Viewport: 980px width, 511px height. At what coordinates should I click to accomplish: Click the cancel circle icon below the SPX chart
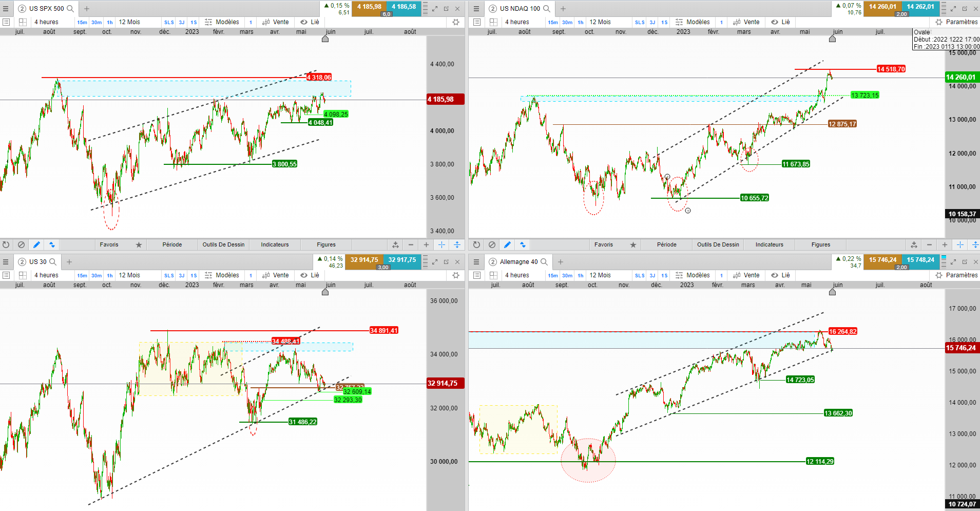[21, 245]
